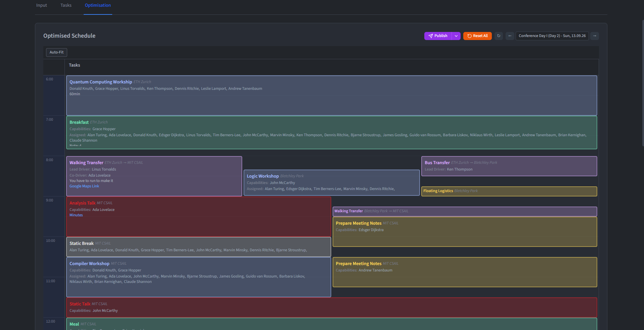Open the Google Maps Link
This screenshot has width=644, height=330.
(x=84, y=186)
